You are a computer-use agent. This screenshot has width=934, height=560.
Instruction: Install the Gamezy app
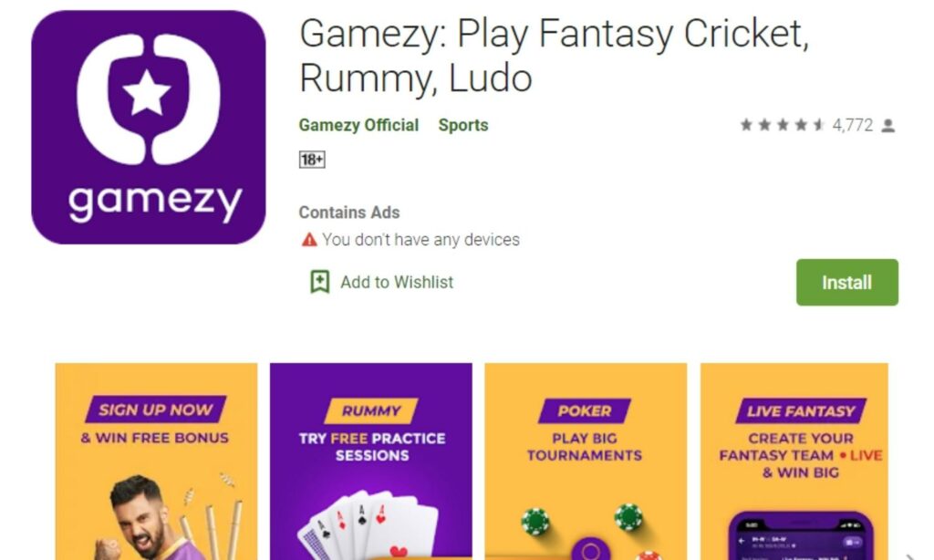point(847,283)
